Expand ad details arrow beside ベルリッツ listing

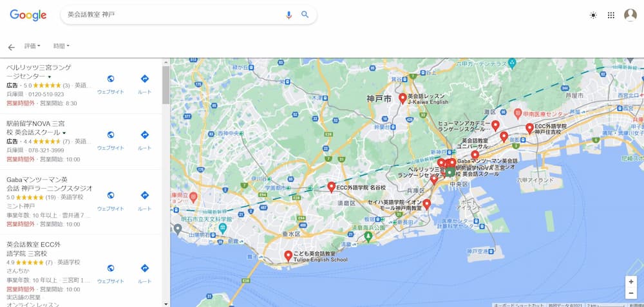(x=50, y=77)
